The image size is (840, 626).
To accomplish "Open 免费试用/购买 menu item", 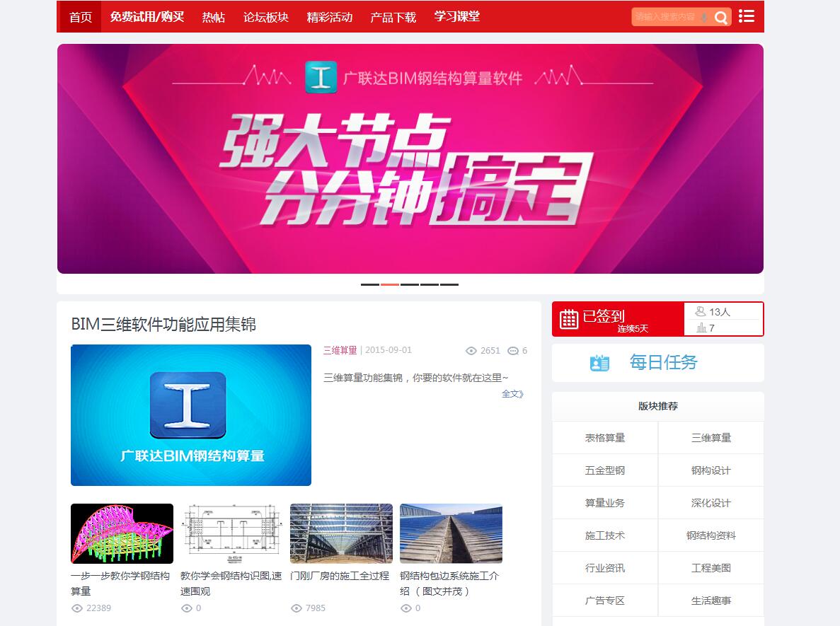I will [x=146, y=16].
